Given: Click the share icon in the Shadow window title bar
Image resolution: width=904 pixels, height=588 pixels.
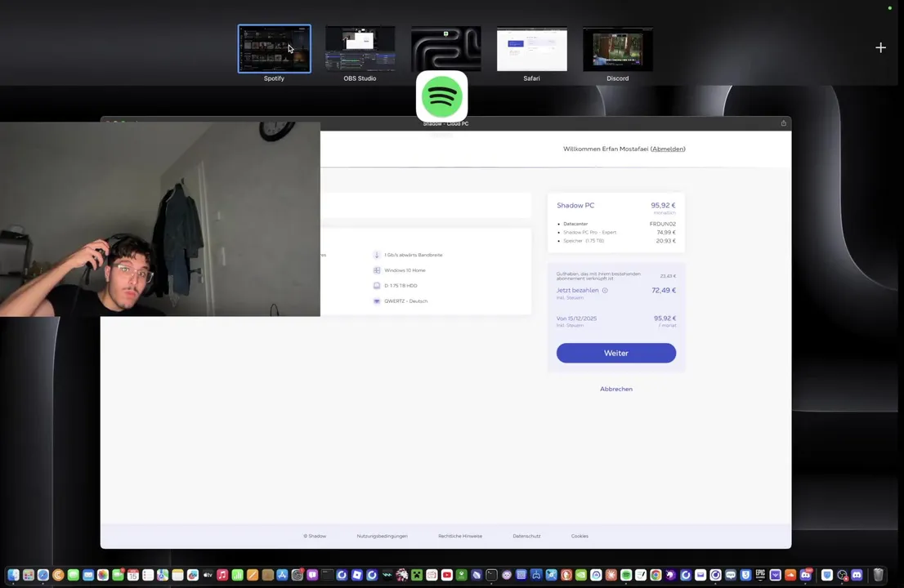Looking at the screenshot, I should point(784,122).
